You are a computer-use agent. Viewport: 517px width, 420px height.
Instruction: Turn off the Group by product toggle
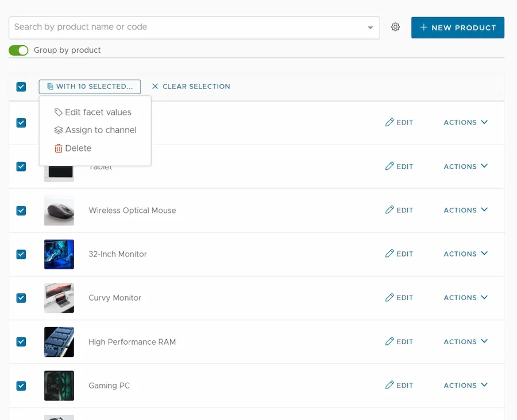(x=18, y=50)
